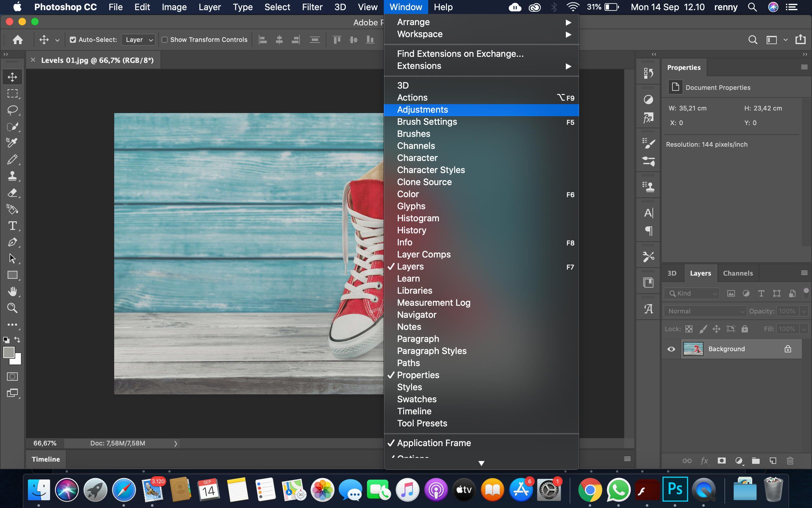Toggle Quick Mask mode

[x=12, y=376]
